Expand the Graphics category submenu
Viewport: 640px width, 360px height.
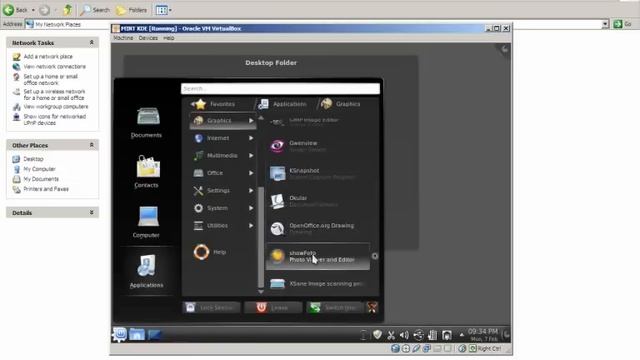(223, 121)
